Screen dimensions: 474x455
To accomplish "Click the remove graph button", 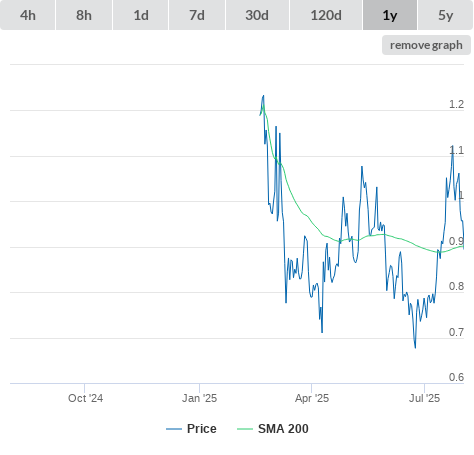I will coord(426,45).
